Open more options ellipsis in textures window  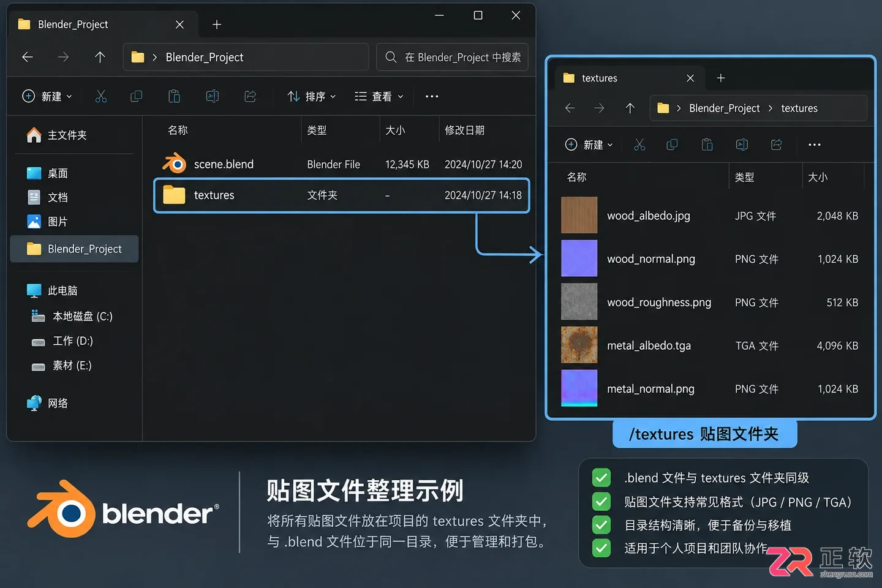[x=814, y=145]
